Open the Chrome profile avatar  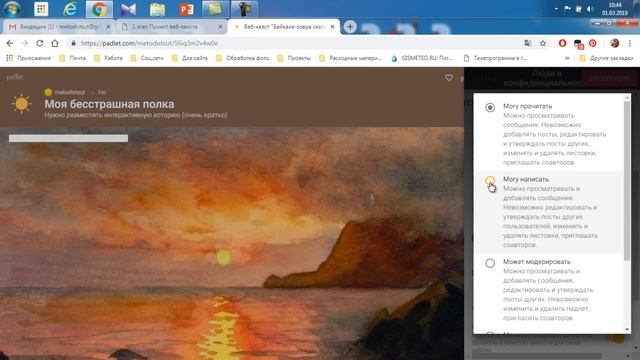click(614, 43)
